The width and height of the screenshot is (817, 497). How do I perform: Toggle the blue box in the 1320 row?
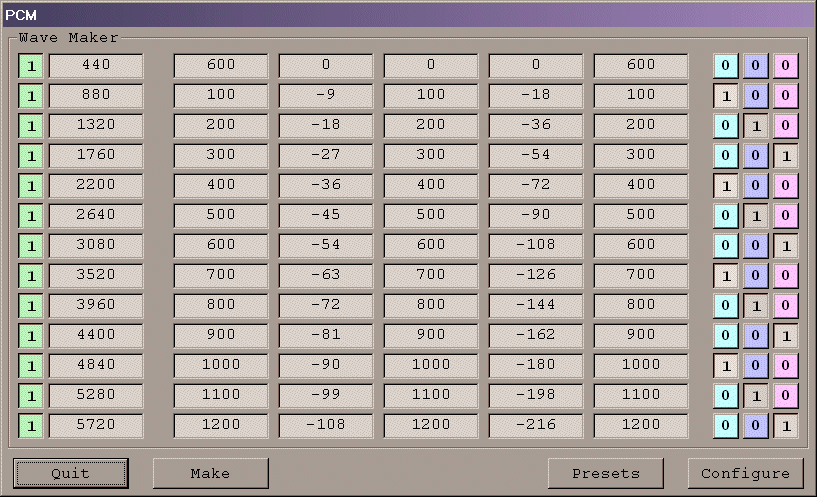[x=756, y=126]
